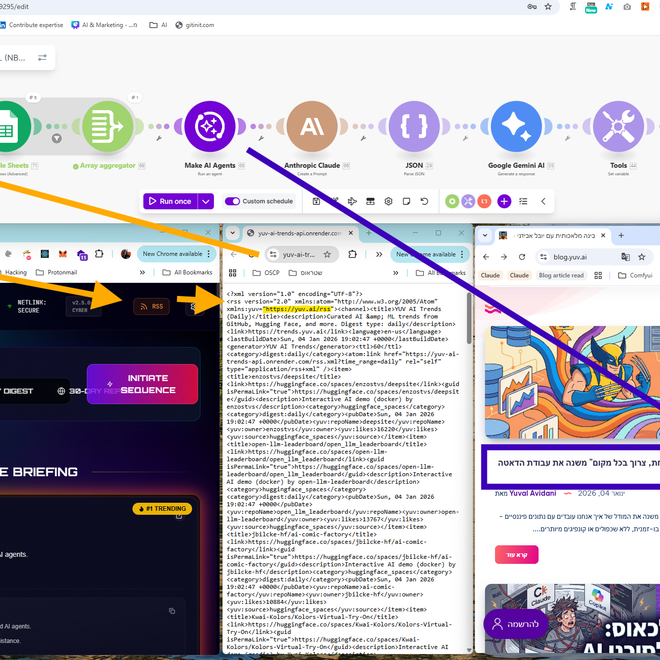Expand the Run once dropdown arrow
The width and height of the screenshot is (660, 660).
206,201
